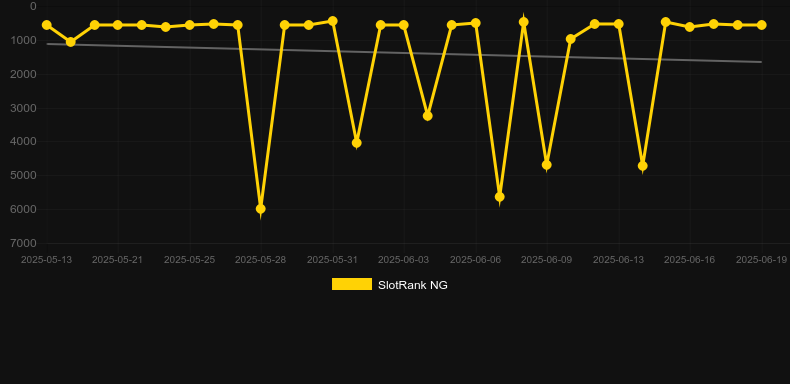Screen dimensions: 790x384
Task: Select the data point at 2025-06-06
Action: tap(475, 23)
